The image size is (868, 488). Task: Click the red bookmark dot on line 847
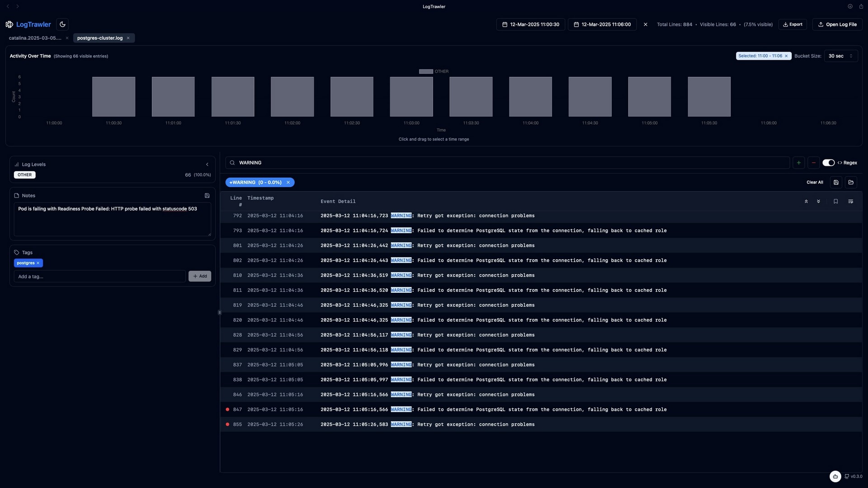click(227, 409)
